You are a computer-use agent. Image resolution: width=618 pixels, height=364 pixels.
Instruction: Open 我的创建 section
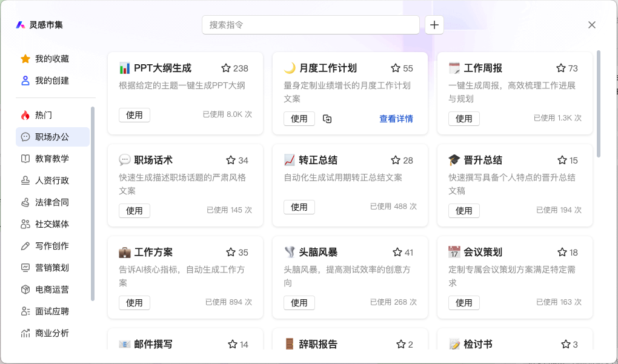point(53,81)
